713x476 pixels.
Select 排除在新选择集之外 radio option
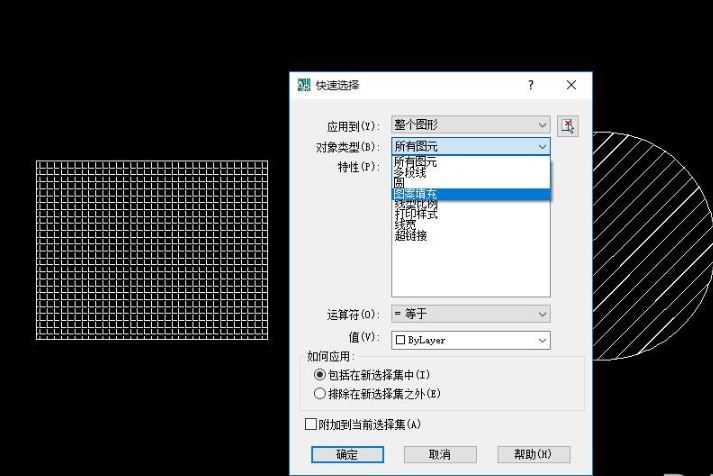pos(377,393)
